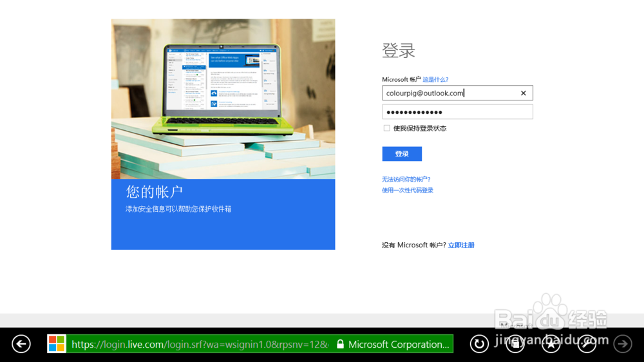The height and width of the screenshot is (362, 644).
Task: Tick the 使我保持登录状态 checkbox
Action: (386, 128)
